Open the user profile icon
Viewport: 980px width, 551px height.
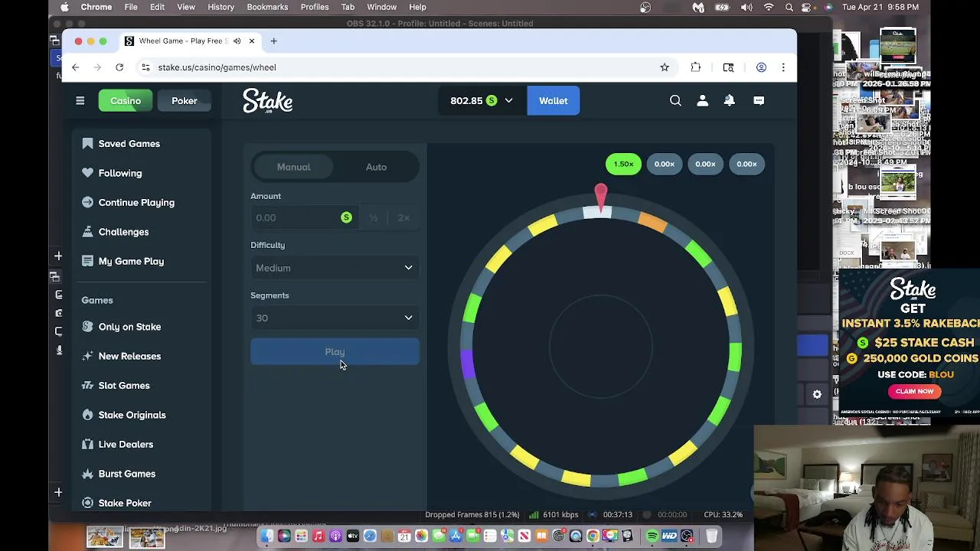[x=702, y=100]
